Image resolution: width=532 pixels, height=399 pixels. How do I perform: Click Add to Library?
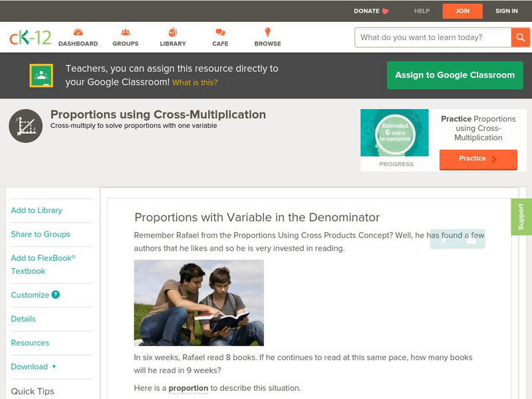37,210
